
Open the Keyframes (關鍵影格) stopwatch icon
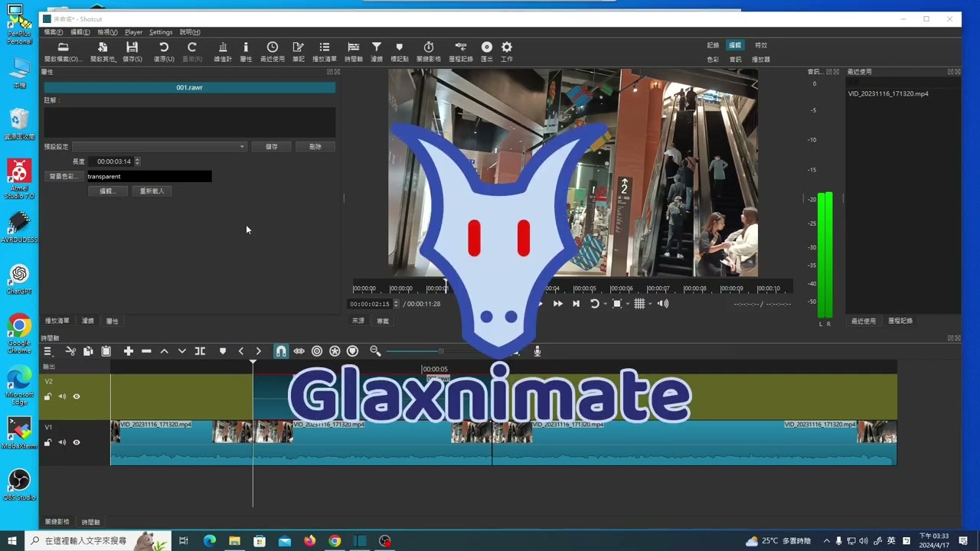[x=429, y=47]
